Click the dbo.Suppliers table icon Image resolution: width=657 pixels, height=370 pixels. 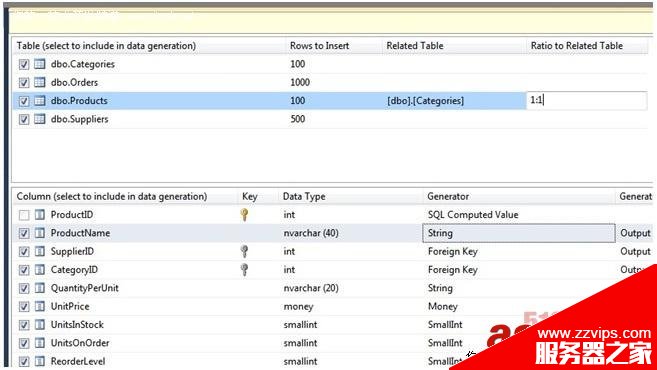click(40, 119)
